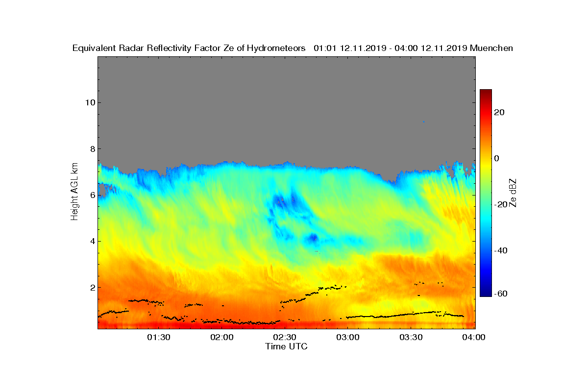
Task: Click the dark red top of the colorbar
Action: pos(486,92)
